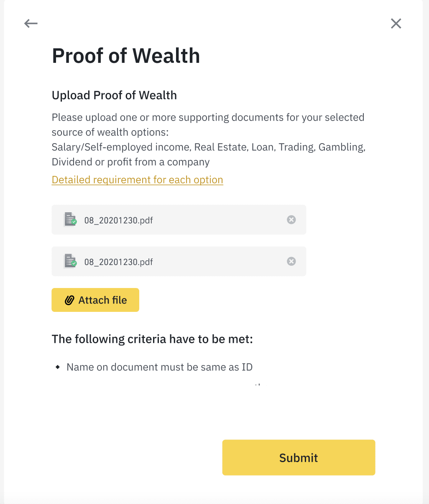Submit the proof of wealth documents
The height and width of the screenshot is (504, 429).
coord(299,458)
